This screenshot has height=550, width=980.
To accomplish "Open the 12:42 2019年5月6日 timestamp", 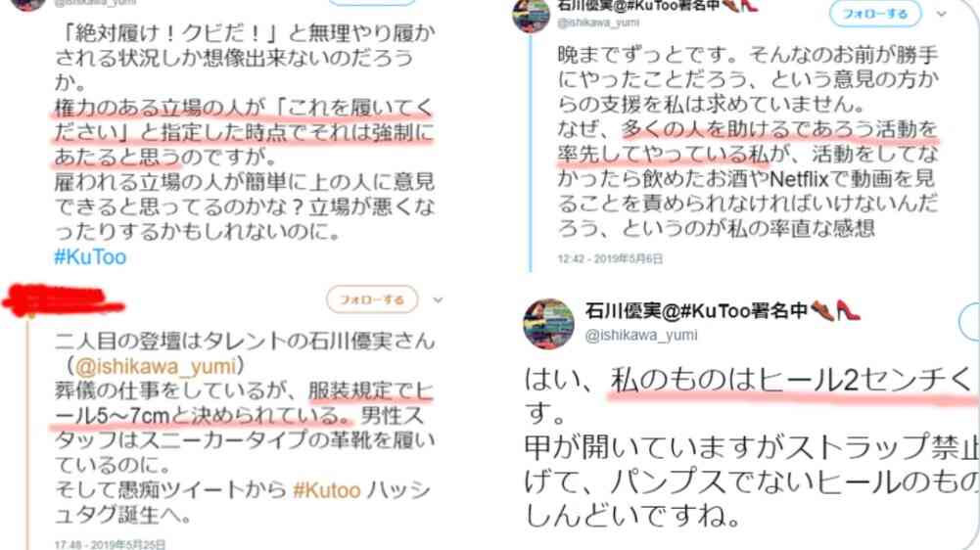I will click(610, 258).
